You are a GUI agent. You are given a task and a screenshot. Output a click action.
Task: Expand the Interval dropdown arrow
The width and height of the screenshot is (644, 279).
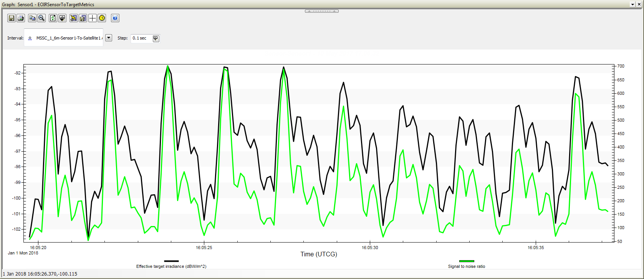tap(109, 38)
